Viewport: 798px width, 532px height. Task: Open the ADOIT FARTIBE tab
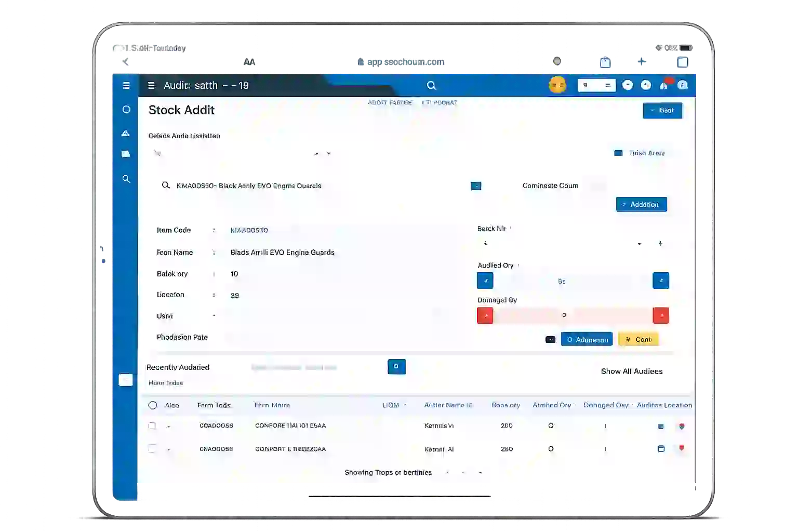coord(390,103)
